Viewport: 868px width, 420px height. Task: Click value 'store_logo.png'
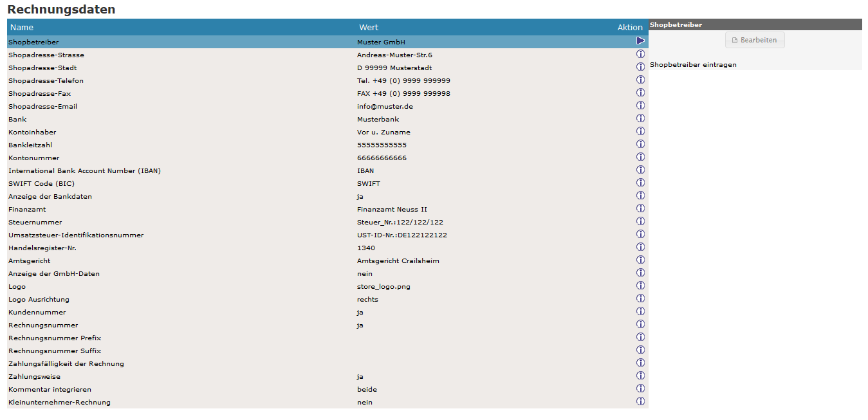pyautogui.click(x=383, y=286)
